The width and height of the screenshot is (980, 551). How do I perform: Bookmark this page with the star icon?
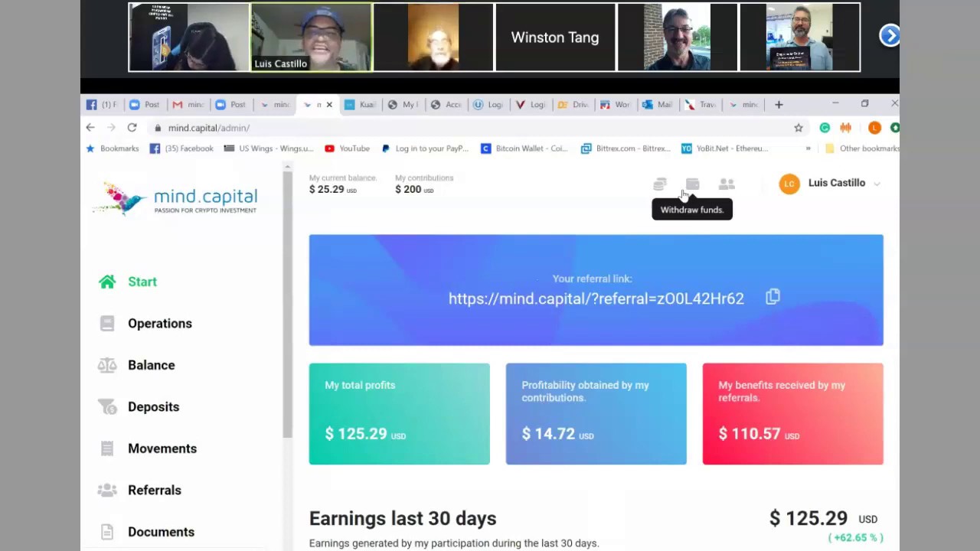799,128
